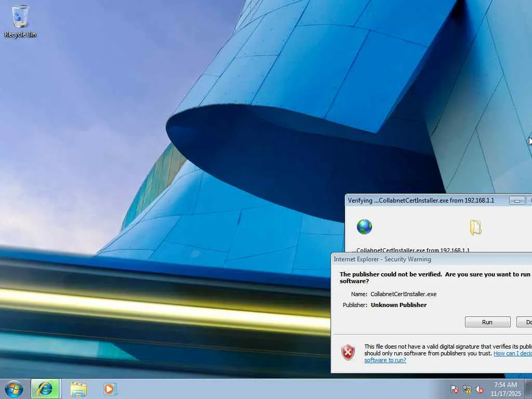Screen dimensions: 532x399
Task: Click the globe icon in Verifying window
Action: point(364,227)
